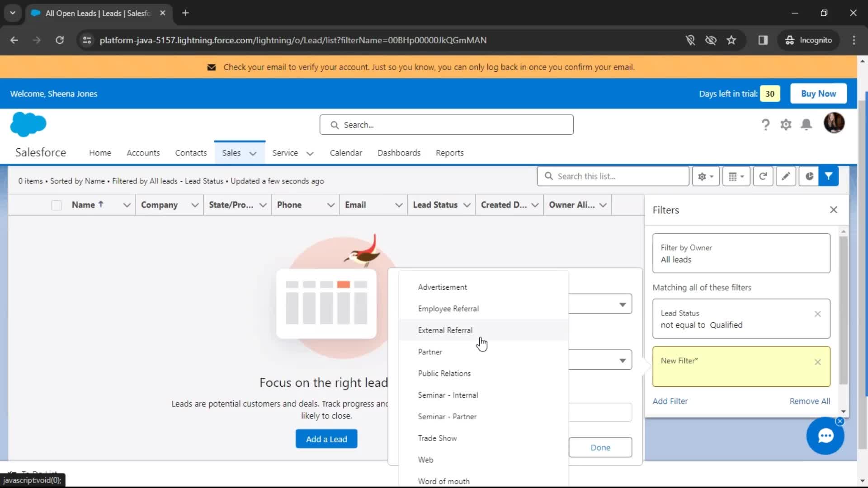The width and height of the screenshot is (868, 488).
Task: Open the Dashboards tab
Action: [x=399, y=153]
